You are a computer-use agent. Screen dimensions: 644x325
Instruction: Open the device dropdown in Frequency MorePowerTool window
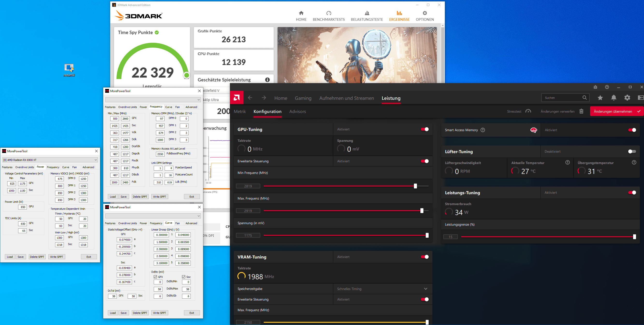(x=153, y=100)
